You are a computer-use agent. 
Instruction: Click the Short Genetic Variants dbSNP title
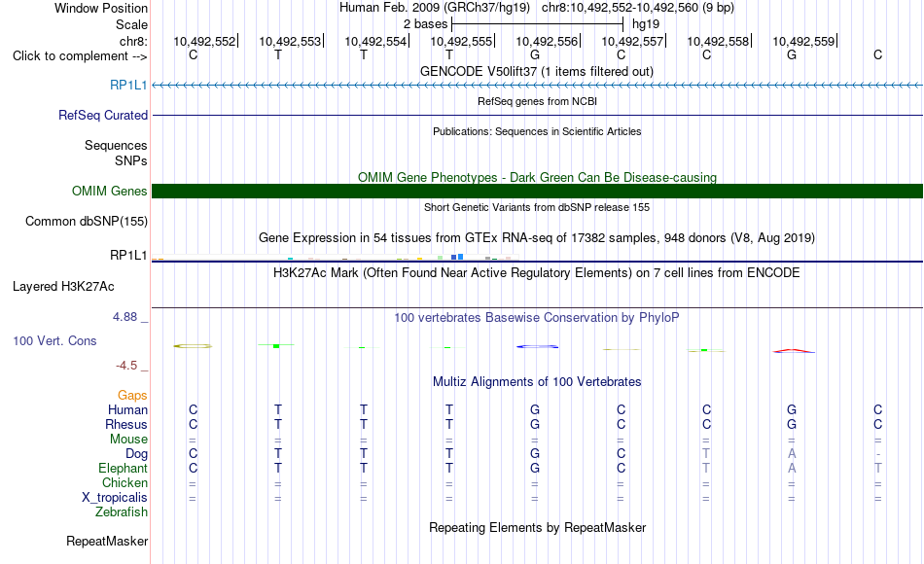(x=537, y=207)
